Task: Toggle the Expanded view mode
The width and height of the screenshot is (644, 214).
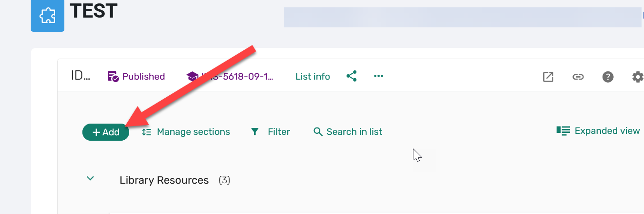Action: tap(598, 131)
